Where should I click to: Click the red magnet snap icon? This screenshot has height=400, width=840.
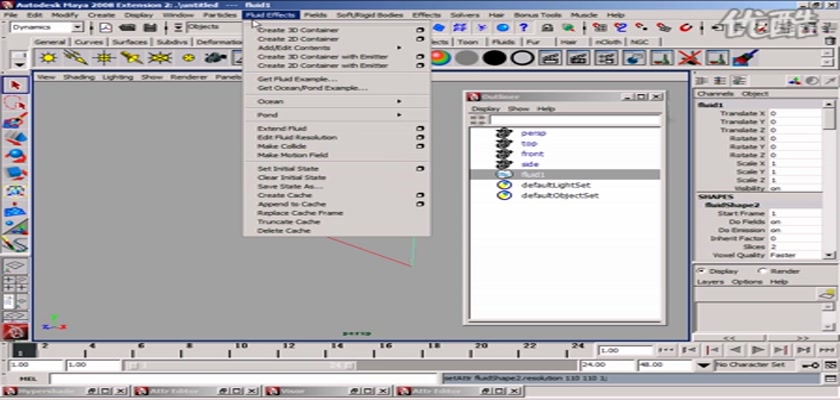point(687,27)
